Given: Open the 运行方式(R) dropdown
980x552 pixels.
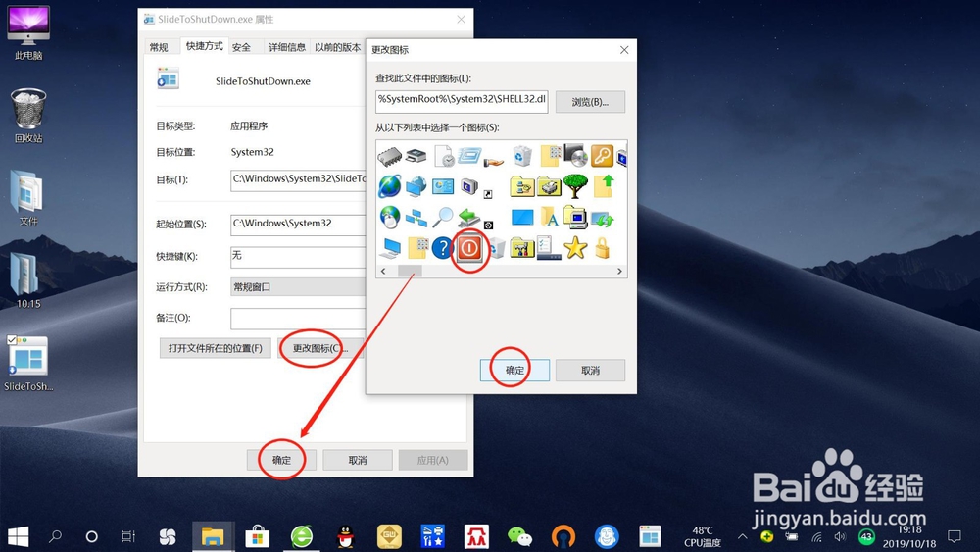Looking at the screenshot, I should 298,287.
